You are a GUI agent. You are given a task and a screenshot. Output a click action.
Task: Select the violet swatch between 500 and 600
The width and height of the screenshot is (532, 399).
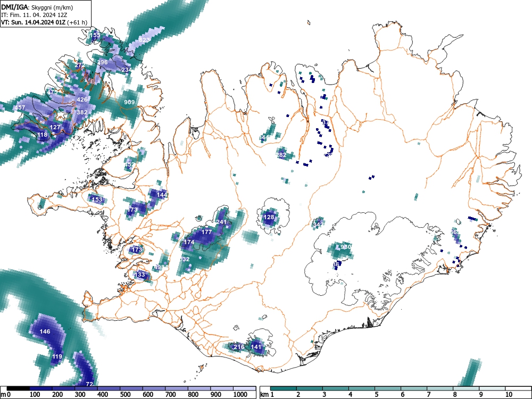pos(131,388)
